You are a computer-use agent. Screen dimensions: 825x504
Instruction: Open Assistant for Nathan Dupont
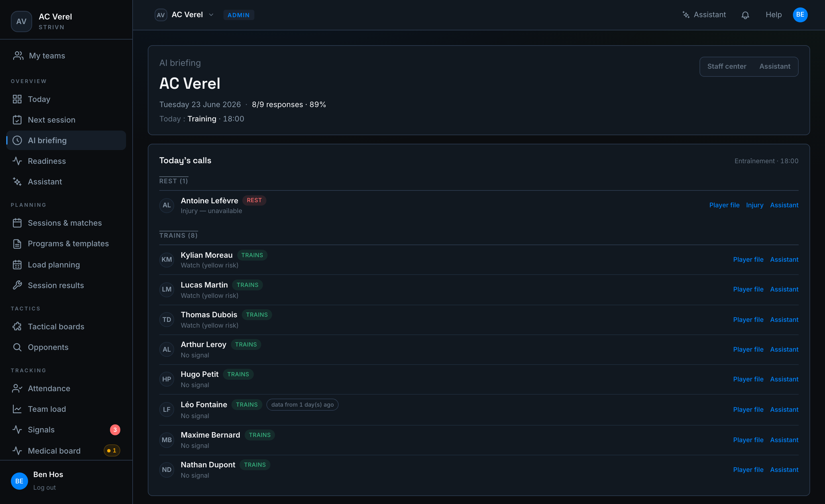click(784, 470)
